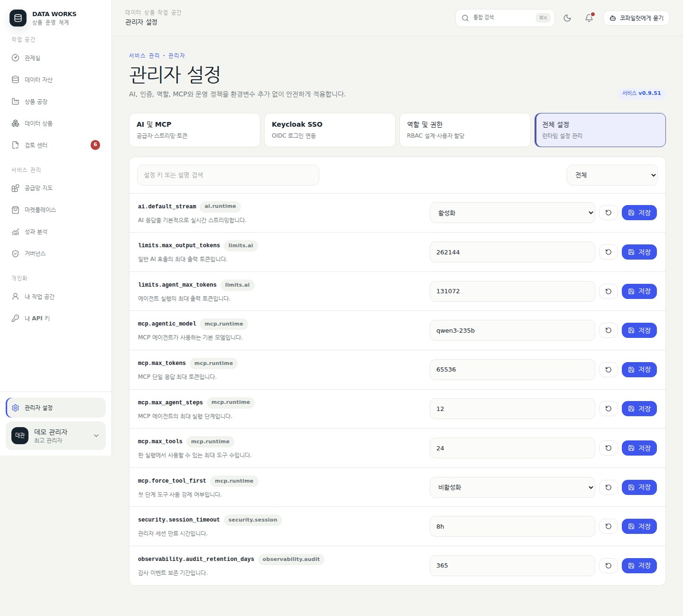This screenshot has height=616, width=683.
Task: Save mcp.max_tokens setting
Action: click(639, 370)
